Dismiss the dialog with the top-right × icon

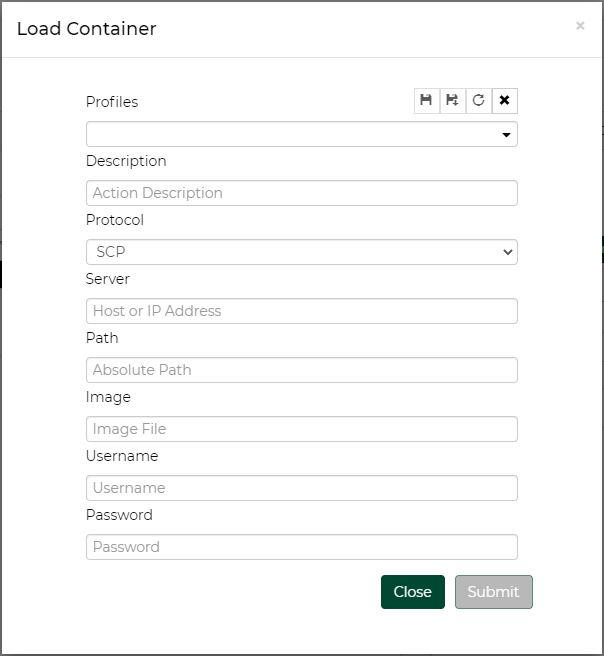click(580, 26)
